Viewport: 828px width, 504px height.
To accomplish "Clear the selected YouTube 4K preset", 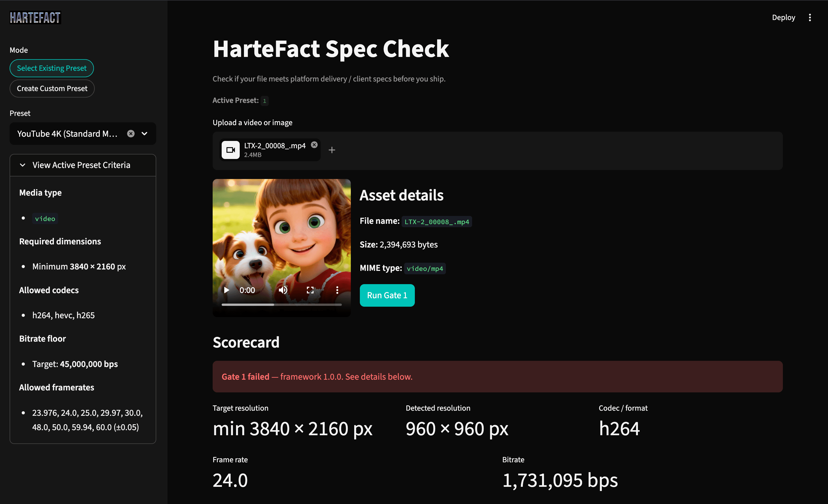I will click(x=131, y=134).
